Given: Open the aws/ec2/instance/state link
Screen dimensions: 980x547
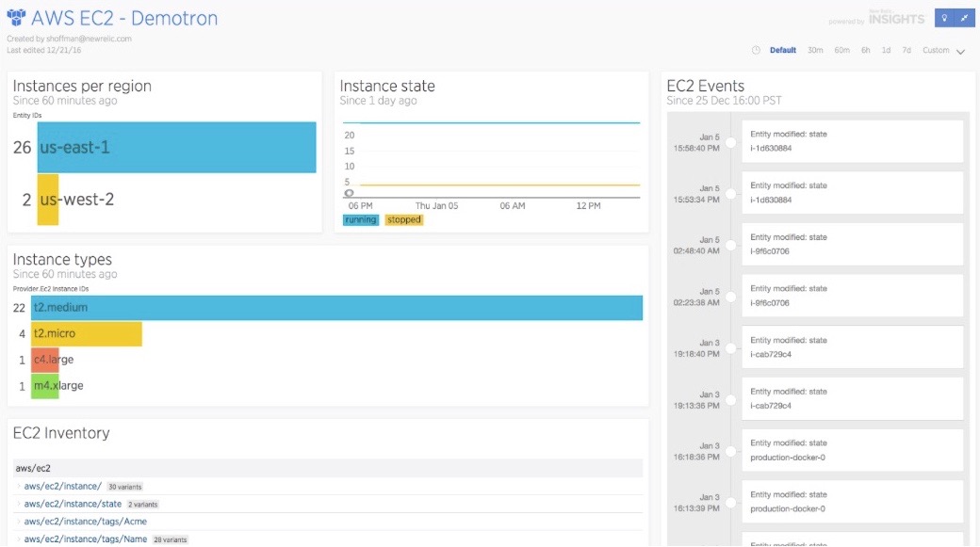Looking at the screenshot, I should point(73,504).
